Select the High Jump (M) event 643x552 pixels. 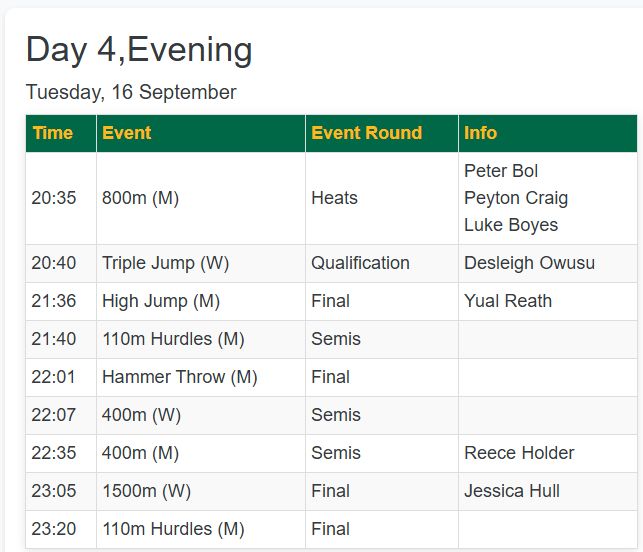[x=161, y=301]
